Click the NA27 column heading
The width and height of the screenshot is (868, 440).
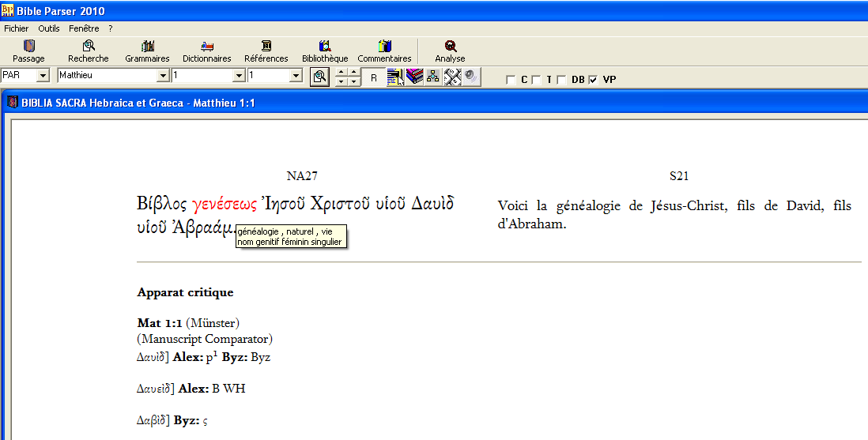click(x=302, y=176)
